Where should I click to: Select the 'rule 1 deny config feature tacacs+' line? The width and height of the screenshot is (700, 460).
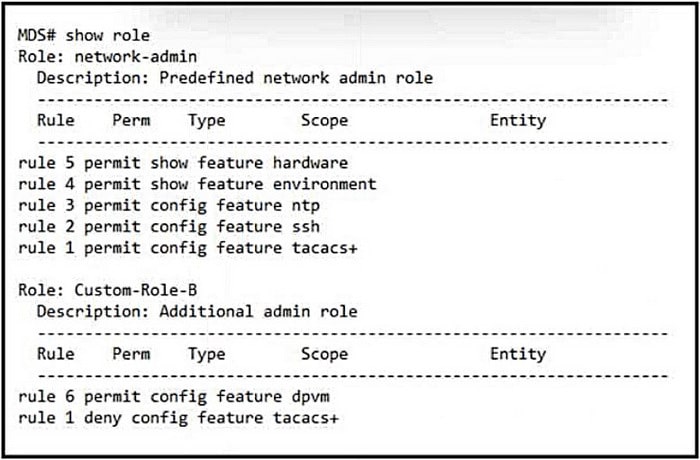pyautogui.click(x=178, y=417)
